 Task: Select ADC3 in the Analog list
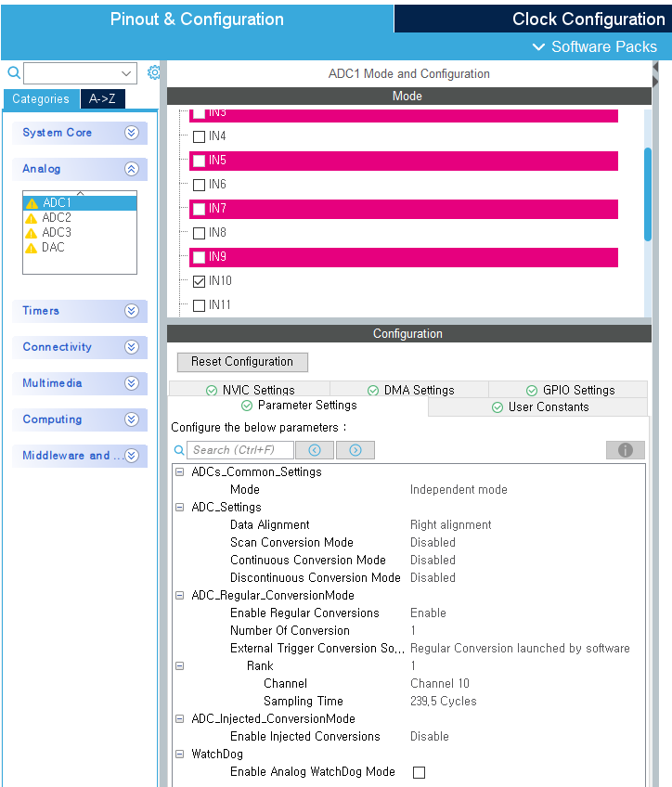pos(56,233)
